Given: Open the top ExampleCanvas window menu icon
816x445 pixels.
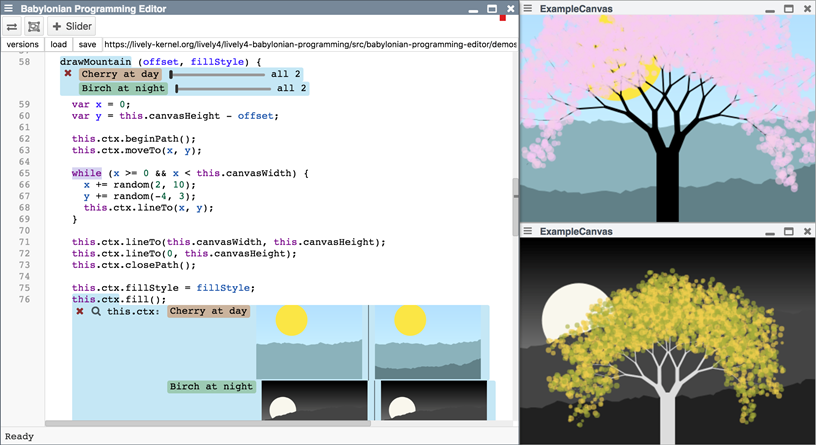Looking at the screenshot, I should pyautogui.click(x=529, y=9).
